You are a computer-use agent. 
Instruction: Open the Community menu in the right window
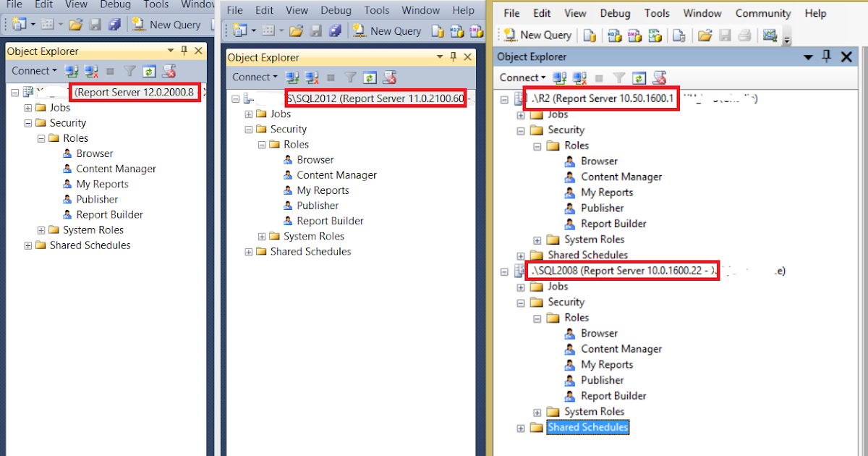tap(762, 13)
